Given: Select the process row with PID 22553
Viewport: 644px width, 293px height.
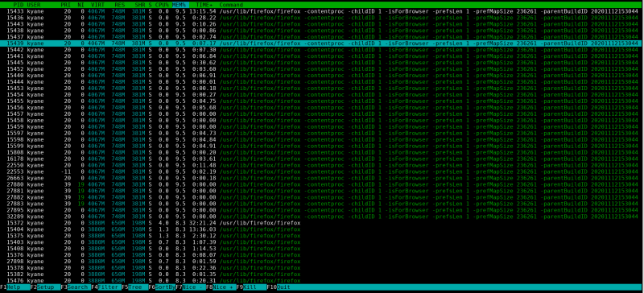Looking at the screenshot, I should click(322, 171).
